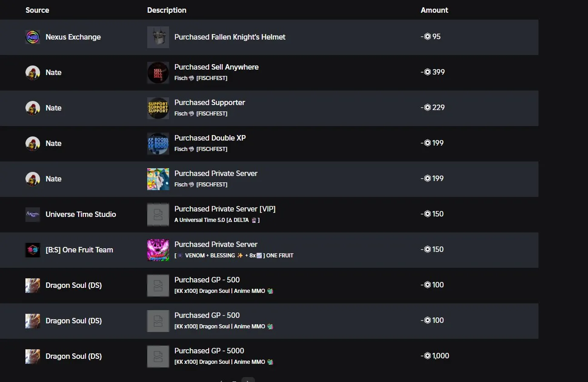
Task: Click the Nexus Exchange avatar icon
Action: 32,37
